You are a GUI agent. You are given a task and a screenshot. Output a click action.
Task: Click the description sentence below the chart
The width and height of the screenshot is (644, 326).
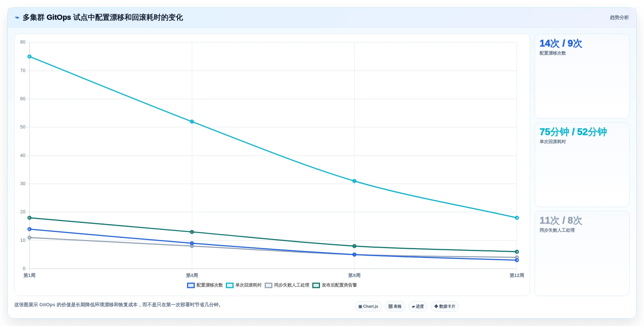click(119, 305)
